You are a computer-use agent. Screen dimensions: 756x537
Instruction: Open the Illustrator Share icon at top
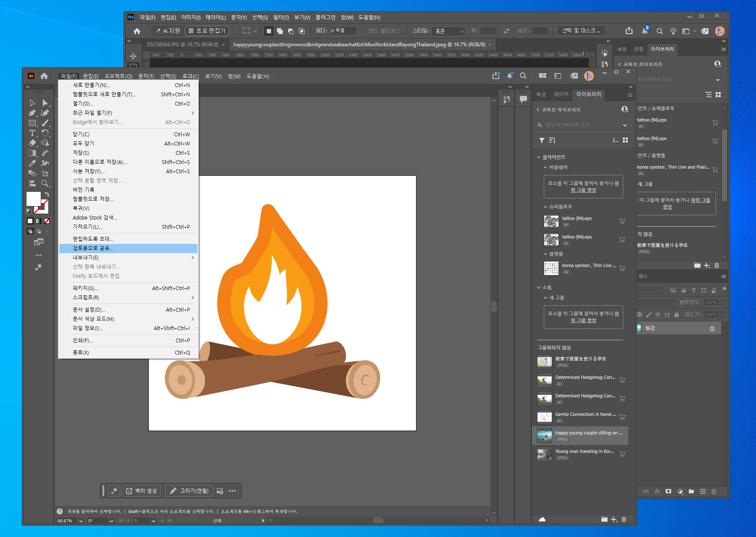[x=496, y=76]
